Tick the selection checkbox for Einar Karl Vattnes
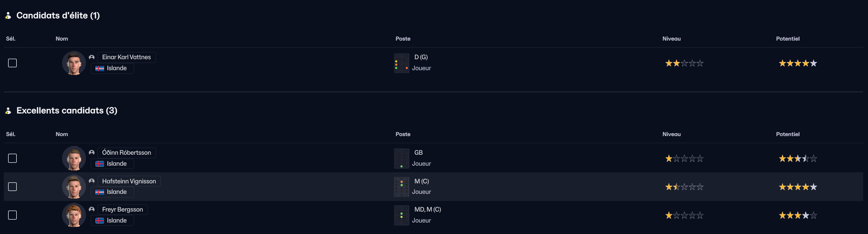The height and width of the screenshot is (234, 868). 12,63
